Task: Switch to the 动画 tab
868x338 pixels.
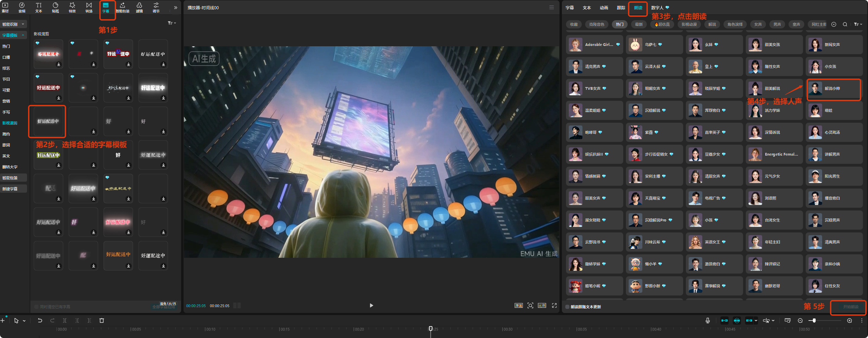Action: point(604,8)
